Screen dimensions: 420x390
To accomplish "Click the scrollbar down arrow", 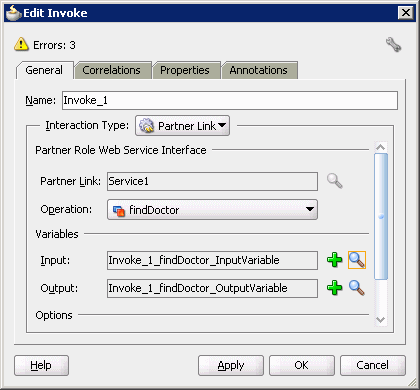I will pos(381,320).
